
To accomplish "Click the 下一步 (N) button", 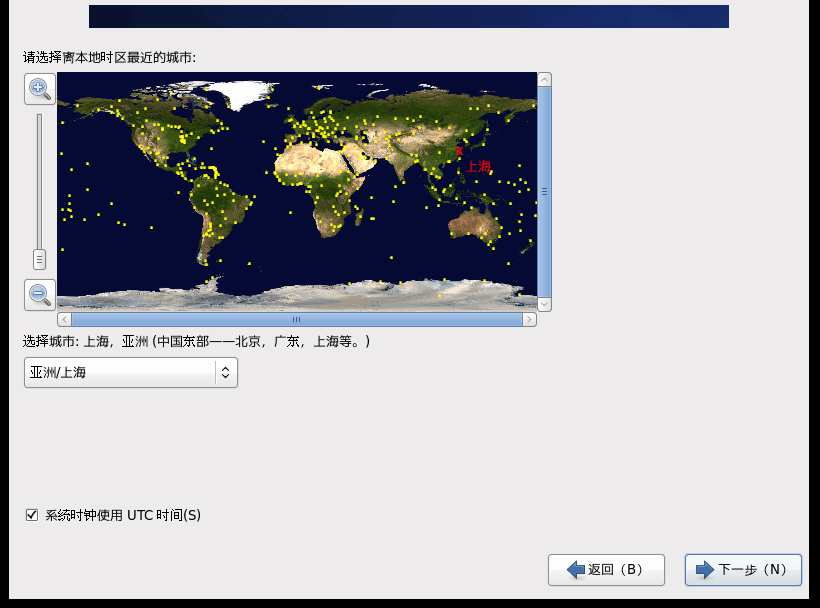I will pos(743,569).
